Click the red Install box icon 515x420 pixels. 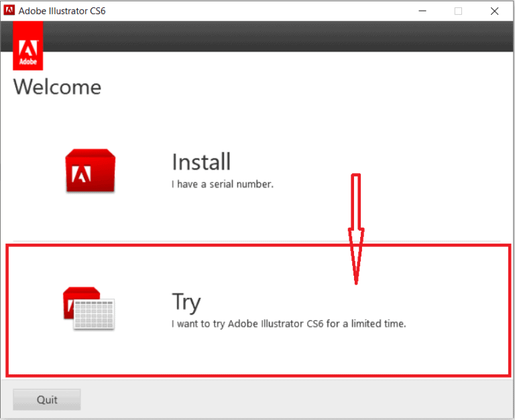91,170
